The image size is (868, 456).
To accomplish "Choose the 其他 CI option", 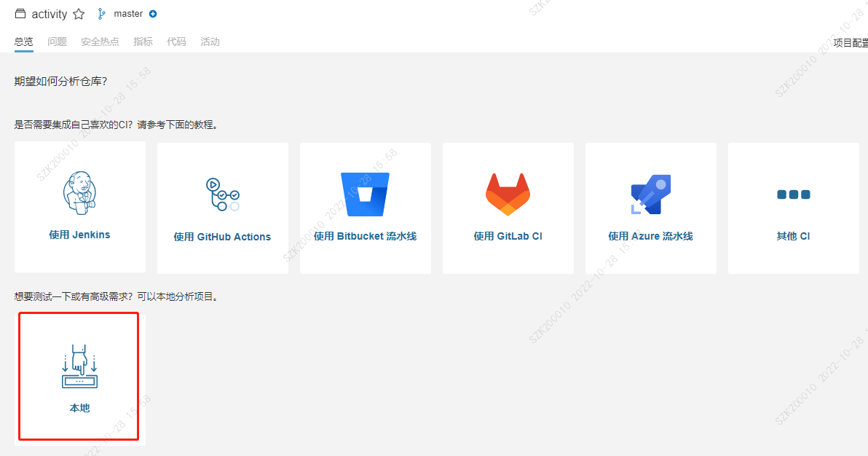I will click(793, 236).
